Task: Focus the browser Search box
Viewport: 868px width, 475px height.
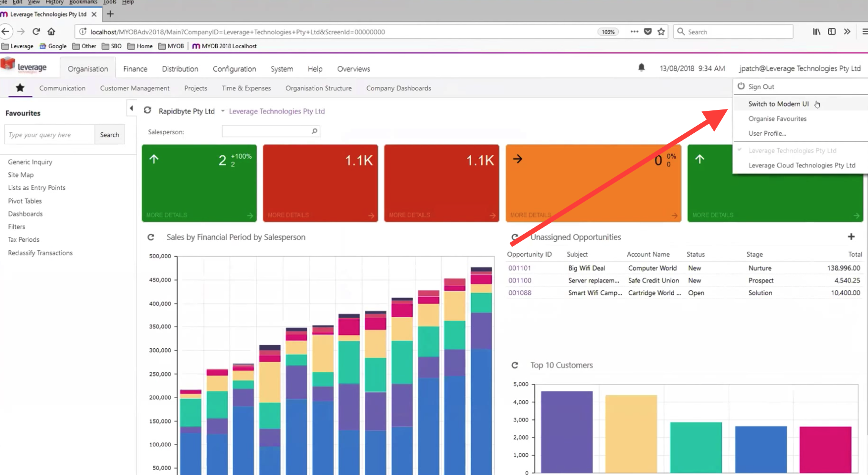Action: 733,32
